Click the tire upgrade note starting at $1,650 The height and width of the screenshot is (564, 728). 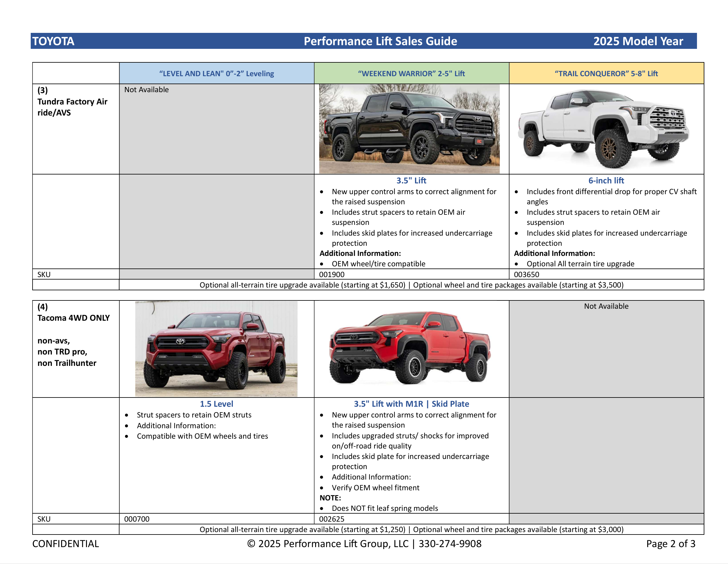[411, 285]
